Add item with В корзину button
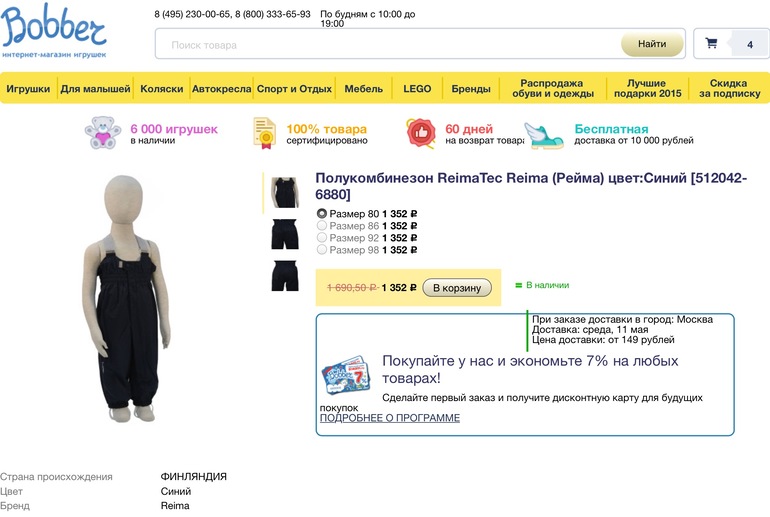Image resolution: width=770 pixels, height=517 pixels. coord(457,288)
